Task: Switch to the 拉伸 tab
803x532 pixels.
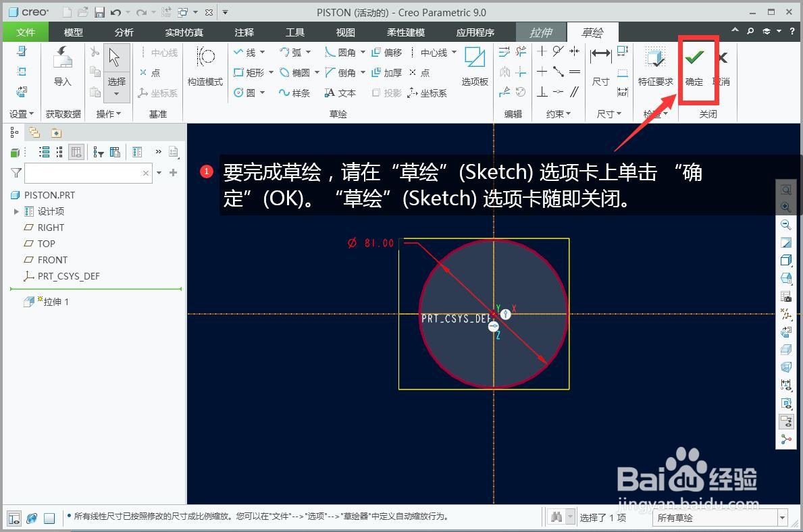Action: pyautogui.click(x=541, y=32)
